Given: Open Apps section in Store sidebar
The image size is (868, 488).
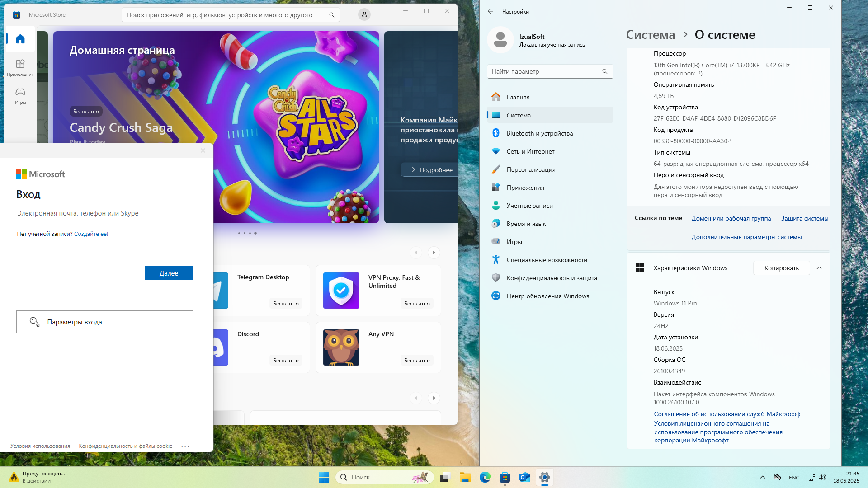Looking at the screenshot, I should click(x=20, y=68).
